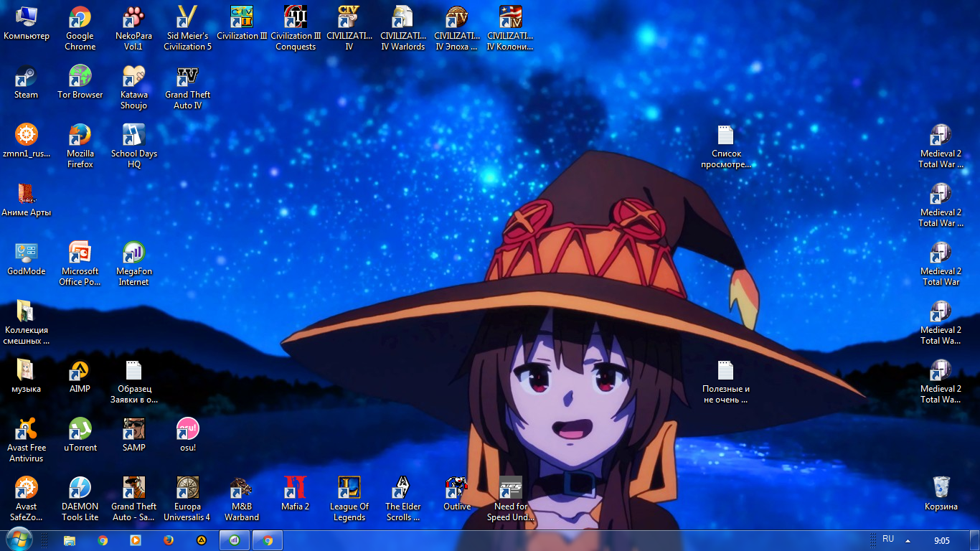Select the M&B Warband shortcut

(242, 499)
